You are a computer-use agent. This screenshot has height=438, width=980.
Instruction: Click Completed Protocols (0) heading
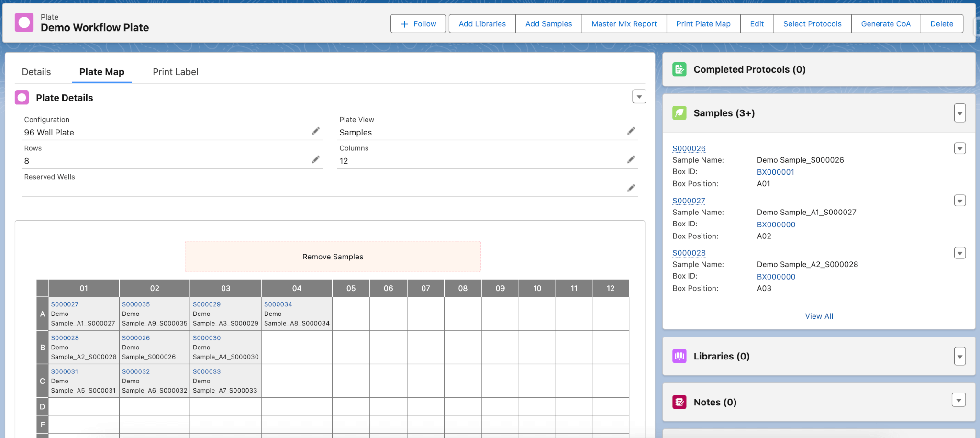tap(749, 69)
